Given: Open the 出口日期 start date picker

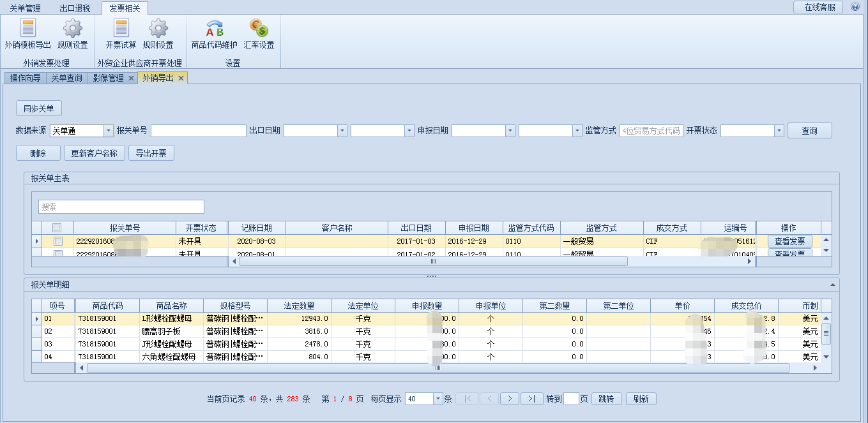Looking at the screenshot, I should point(342,131).
